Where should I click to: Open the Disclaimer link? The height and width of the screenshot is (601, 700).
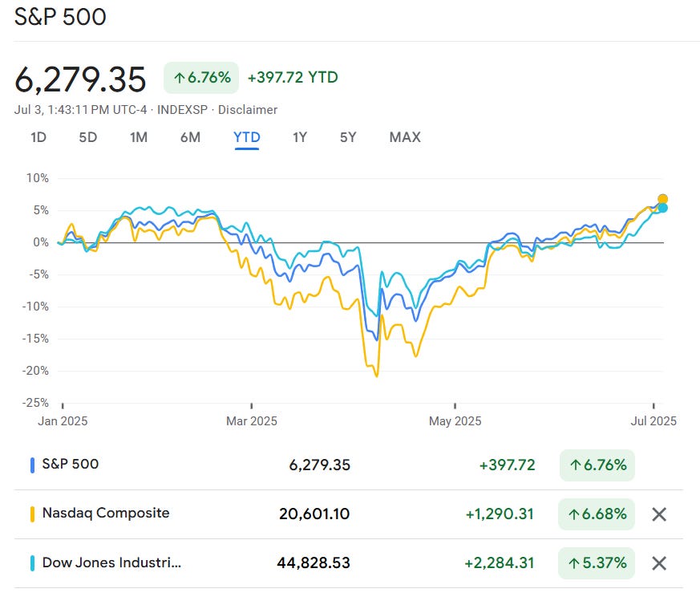click(247, 109)
